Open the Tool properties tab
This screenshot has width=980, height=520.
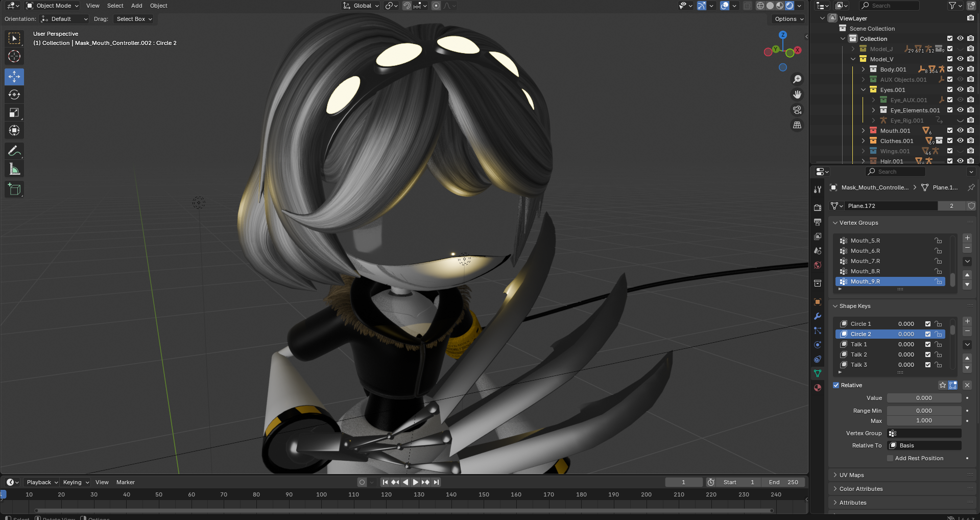pos(818,190)
